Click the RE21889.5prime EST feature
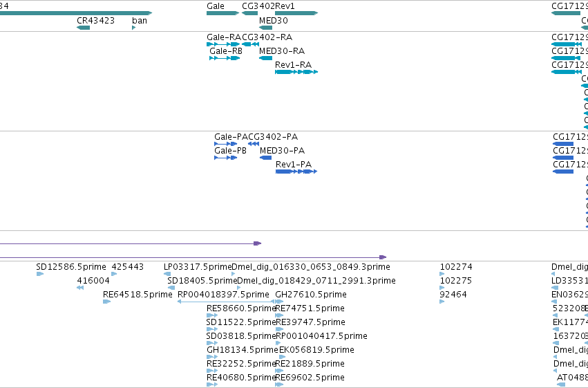 (279, 371)
